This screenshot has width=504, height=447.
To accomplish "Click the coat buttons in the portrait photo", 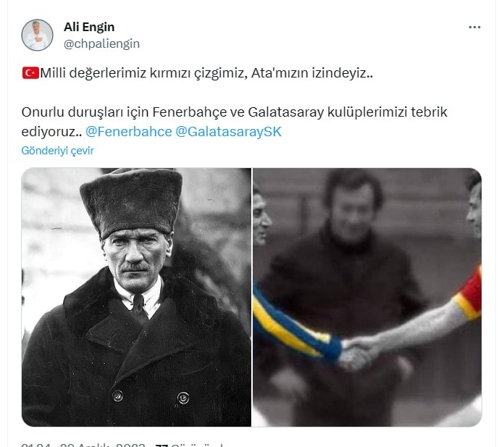I will pyautogui.click(x=151, y=397).
